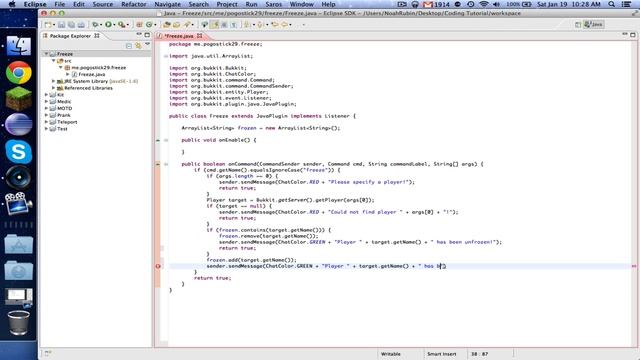
Task: Select the Freeze.java editor tab
Action: coord(179,36)
